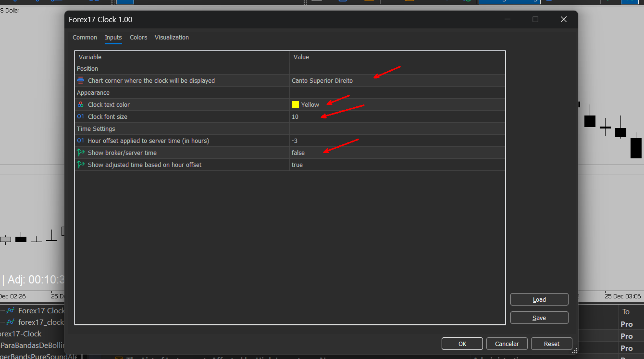Viewport: 644px width, 359px height.
Task: Click the Reset button
Action: [x=552, y=344]
